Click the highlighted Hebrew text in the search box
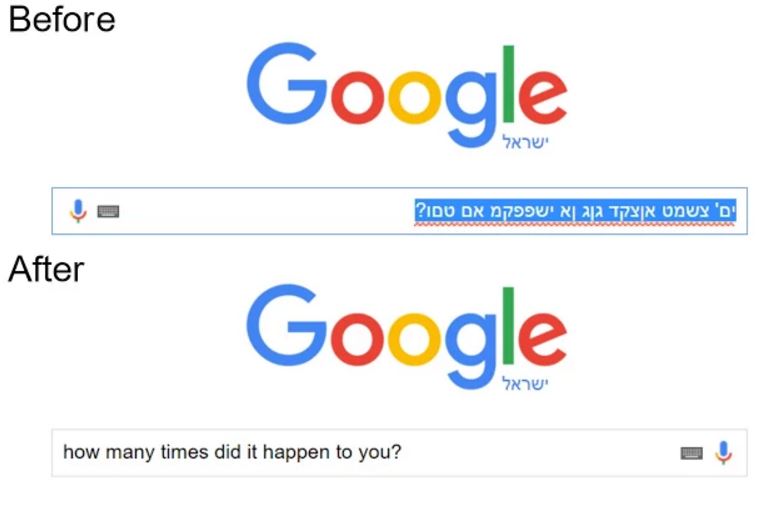The width and height of the screenshot is (780, 522). point(575,211)
